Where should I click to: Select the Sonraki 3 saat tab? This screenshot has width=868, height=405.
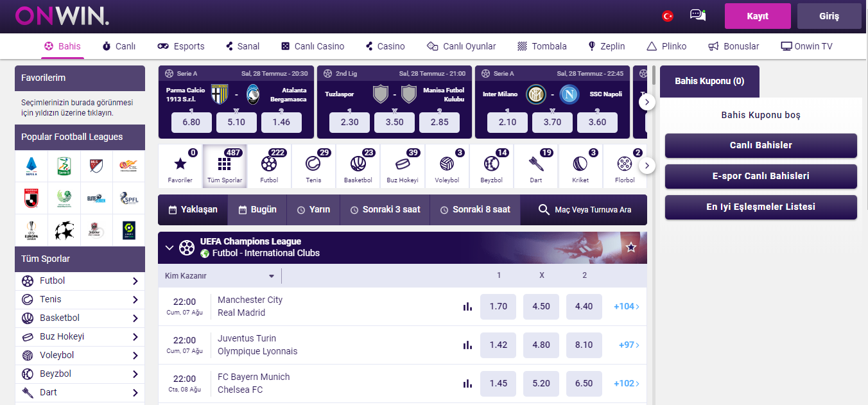pos(385,210)
